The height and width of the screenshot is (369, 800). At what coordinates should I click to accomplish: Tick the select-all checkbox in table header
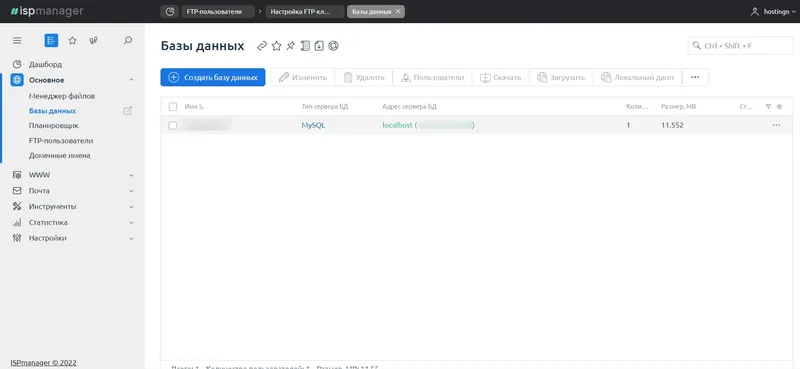coord(173,107)
